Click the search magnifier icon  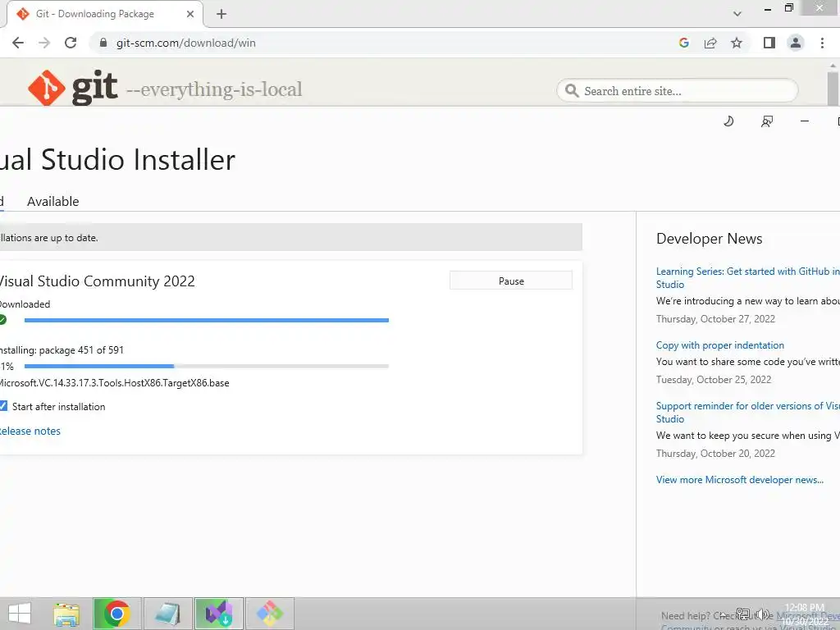click(x=572, y=90)
